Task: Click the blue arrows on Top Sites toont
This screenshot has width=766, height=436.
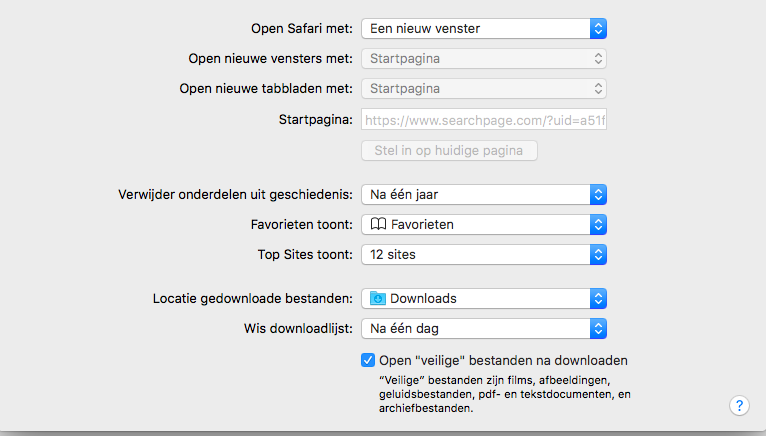Action: click(x=598, y=254)
